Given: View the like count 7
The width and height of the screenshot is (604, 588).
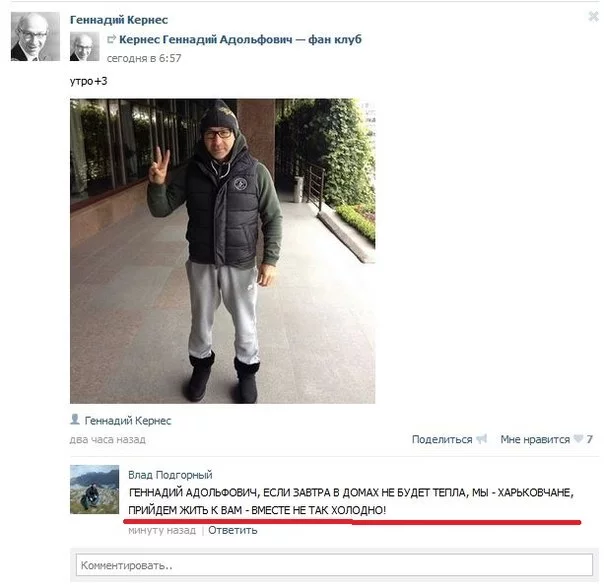Looking at the screenshot, I should (589, 439).
